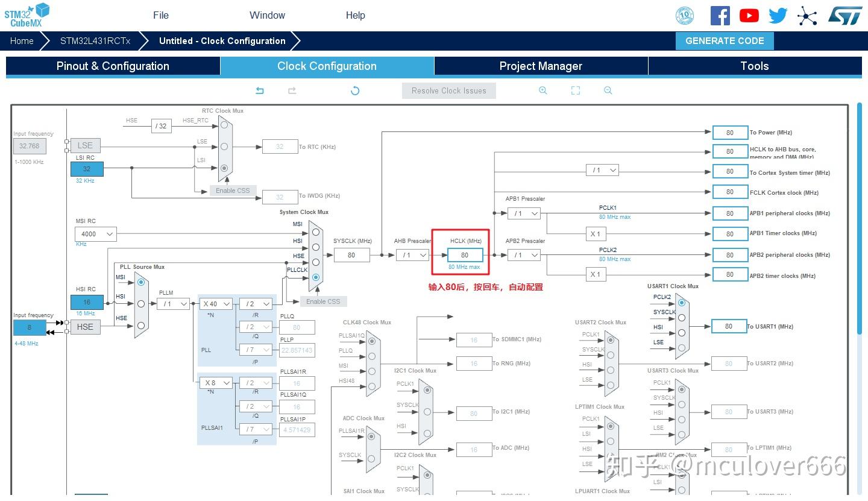Click the ST community network icon
868x501 pixels.
(x=807, y=16)
